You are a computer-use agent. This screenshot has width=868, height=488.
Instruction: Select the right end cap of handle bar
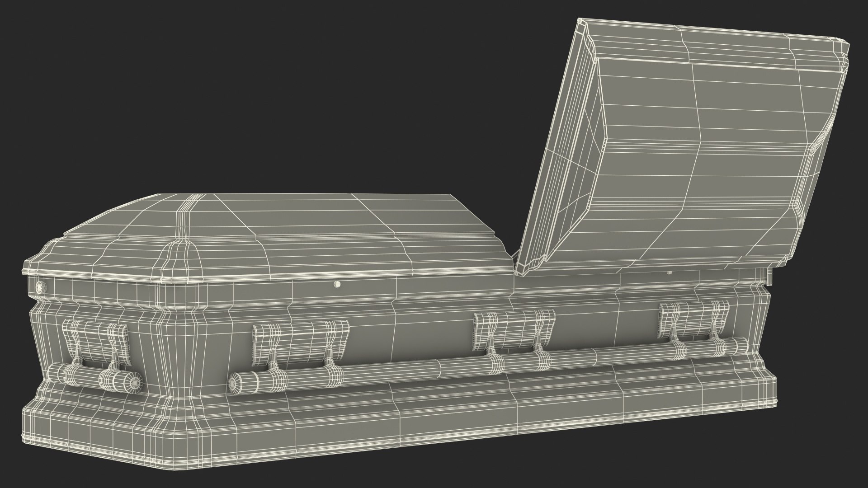[x=741, y=347]
